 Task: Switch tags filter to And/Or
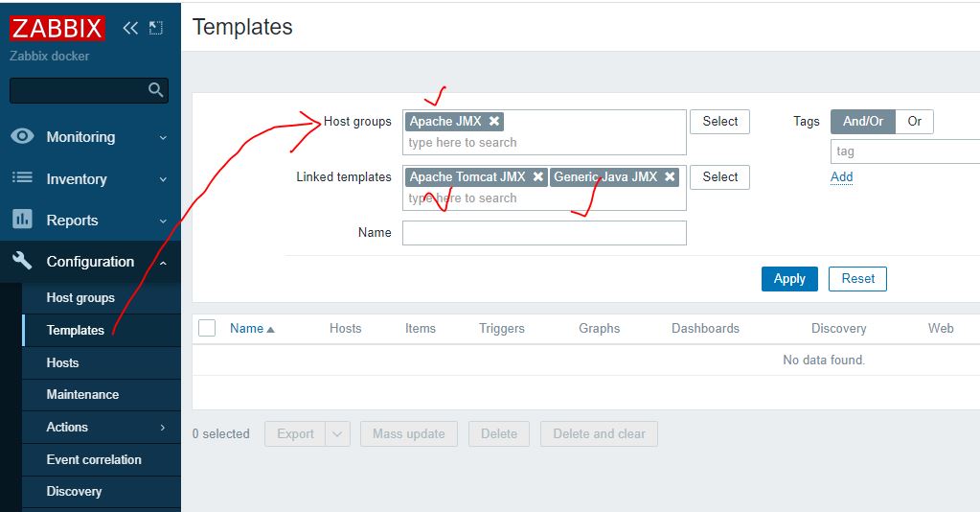pos(862,121)
